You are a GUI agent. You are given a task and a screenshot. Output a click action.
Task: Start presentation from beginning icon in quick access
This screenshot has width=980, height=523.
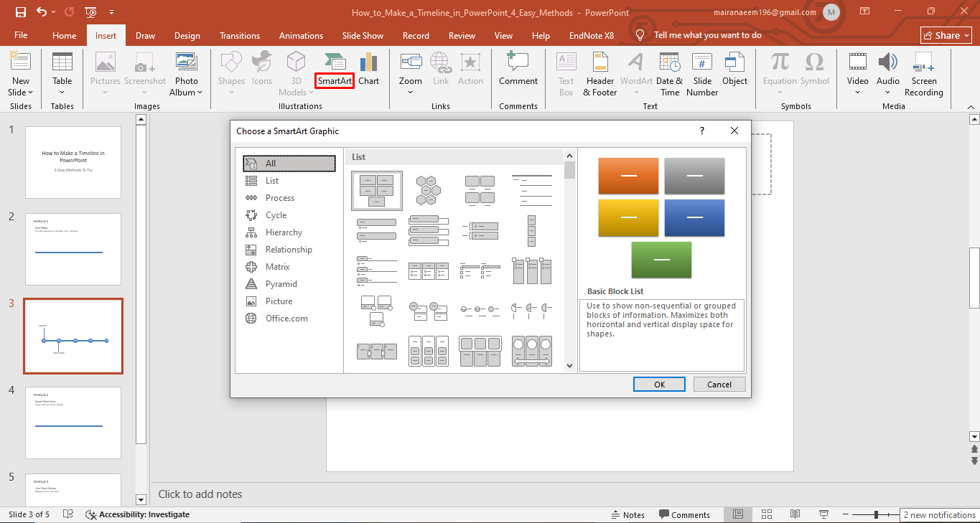coord(91,12)
